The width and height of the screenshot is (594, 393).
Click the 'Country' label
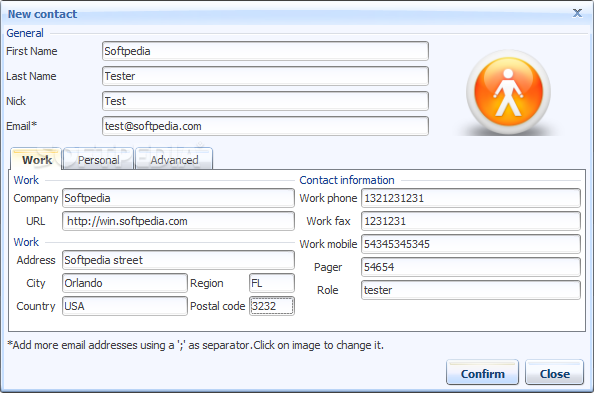tap(36, 306)
